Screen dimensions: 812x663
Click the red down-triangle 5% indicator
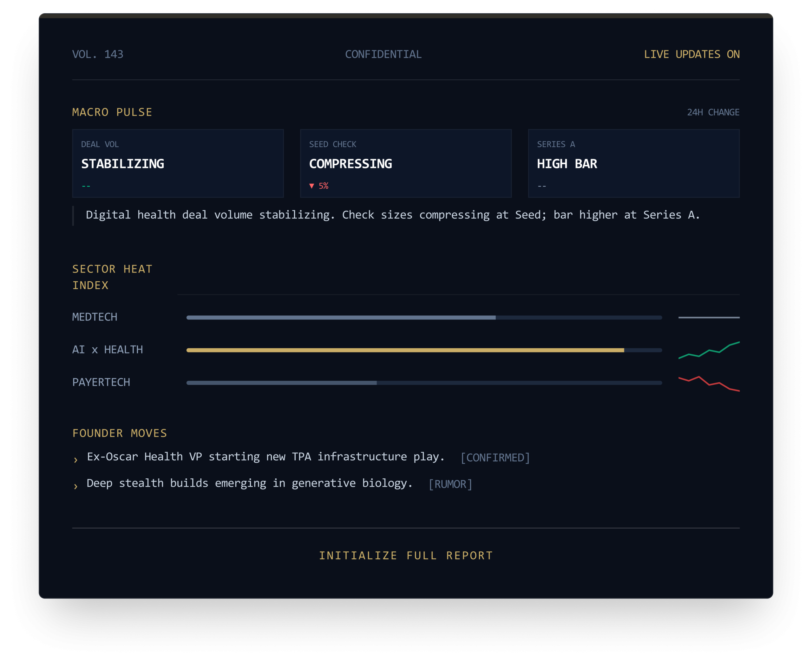click(319, 186)
